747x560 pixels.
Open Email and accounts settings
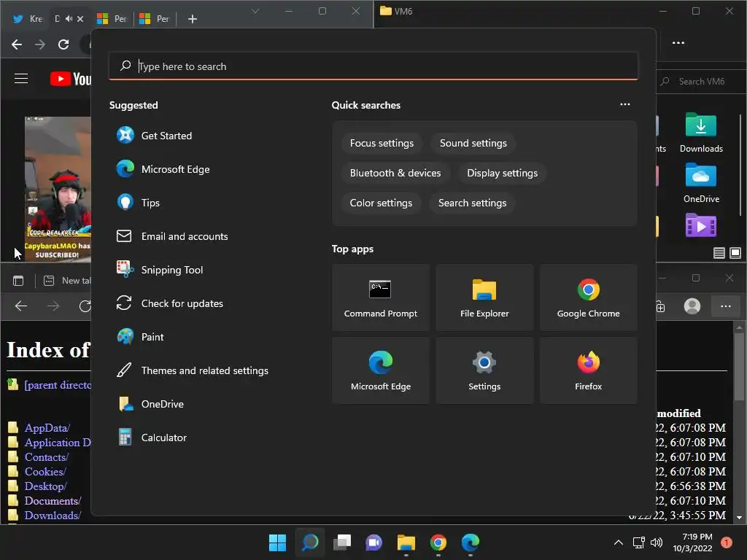tap(172, 236)
